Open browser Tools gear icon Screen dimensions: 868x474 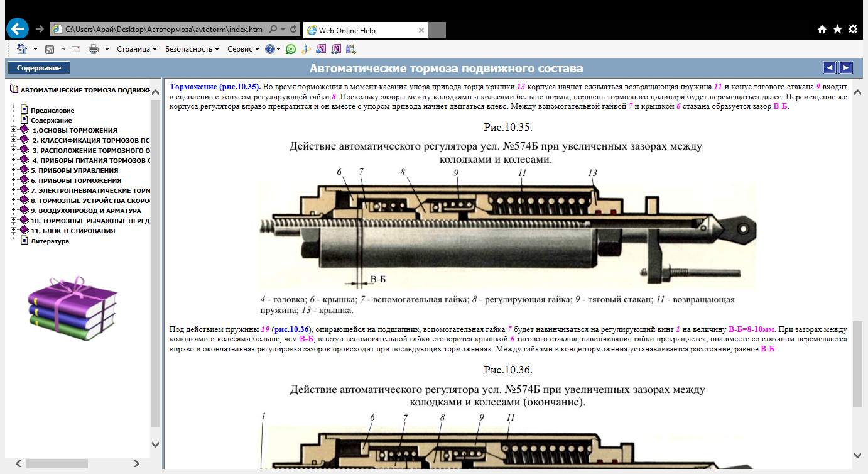tap(853, 29)
